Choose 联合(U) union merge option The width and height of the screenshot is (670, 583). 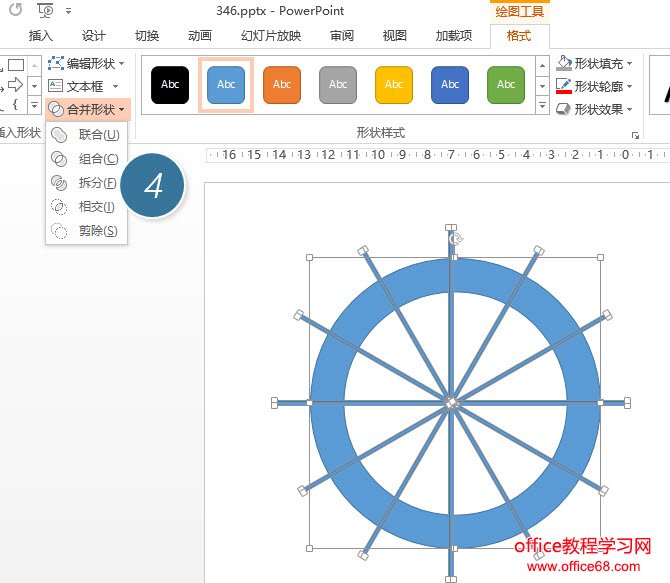point(86,135)
